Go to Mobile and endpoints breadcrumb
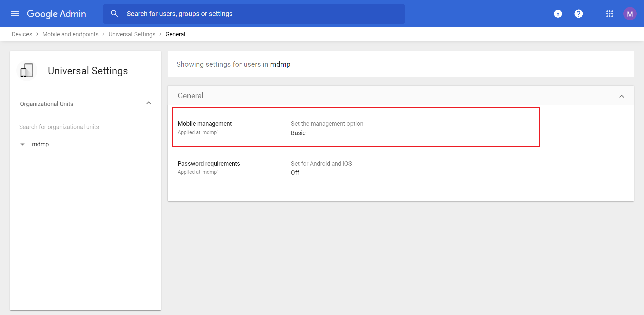This screenshot has height=315, width=644. (70, 34)
